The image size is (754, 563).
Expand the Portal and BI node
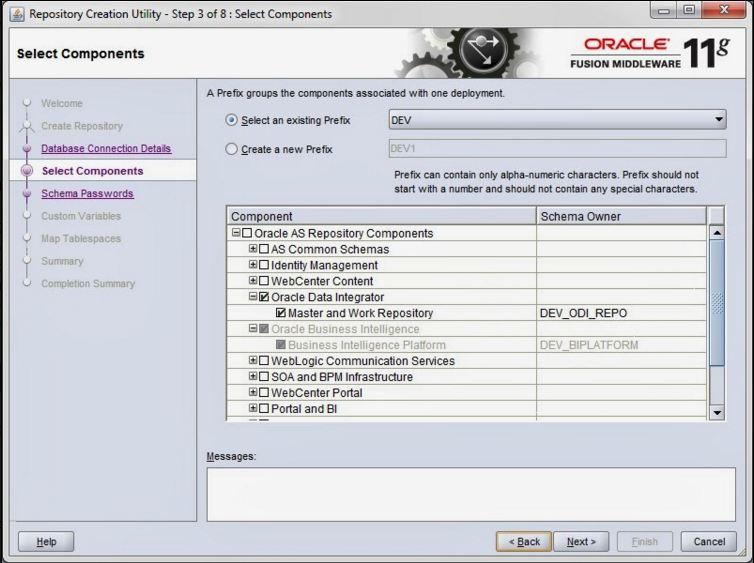pos(252,408)
